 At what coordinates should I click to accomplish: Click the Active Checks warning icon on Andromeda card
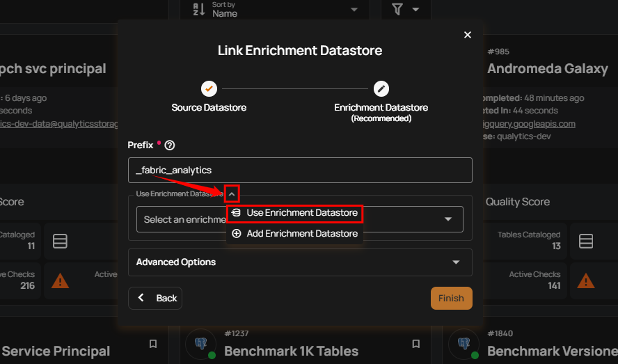tap(586, 280)
